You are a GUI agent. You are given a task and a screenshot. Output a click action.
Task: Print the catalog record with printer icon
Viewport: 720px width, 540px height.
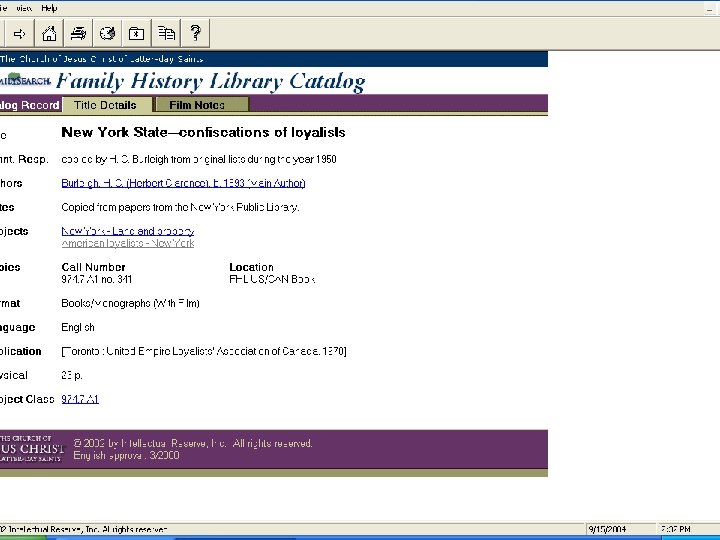[78, 34]
